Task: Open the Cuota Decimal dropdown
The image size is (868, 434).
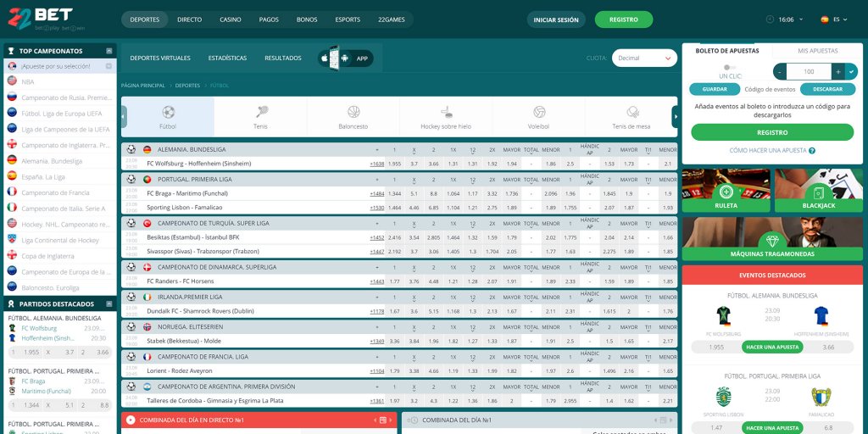Action: coord(644,58)
